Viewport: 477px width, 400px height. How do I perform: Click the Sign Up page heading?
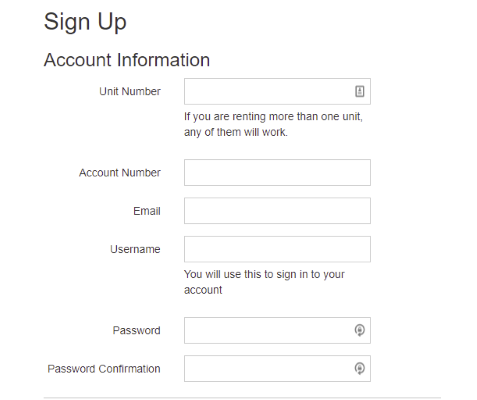pyautogui.click(x=85, y=22)
